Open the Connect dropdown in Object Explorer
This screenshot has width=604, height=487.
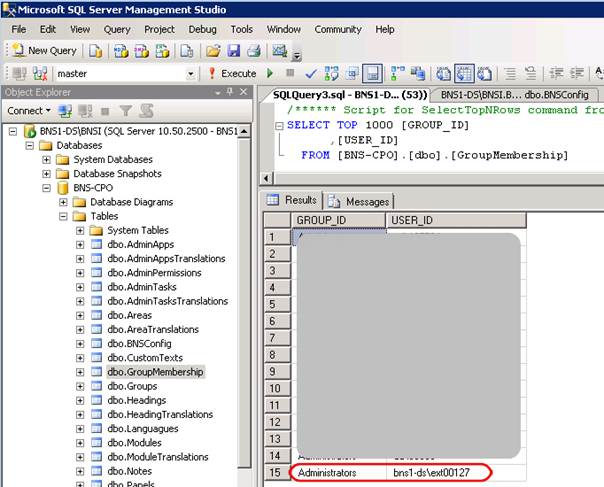29,111
